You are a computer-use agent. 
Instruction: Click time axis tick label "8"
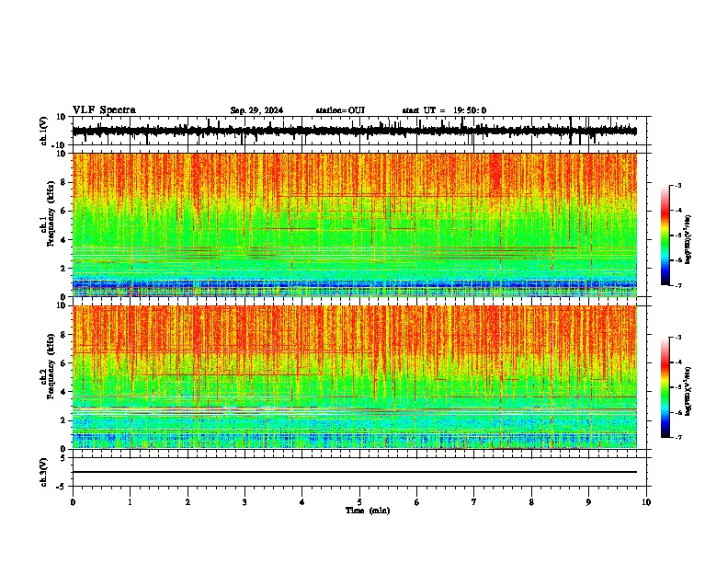point(531,502)
